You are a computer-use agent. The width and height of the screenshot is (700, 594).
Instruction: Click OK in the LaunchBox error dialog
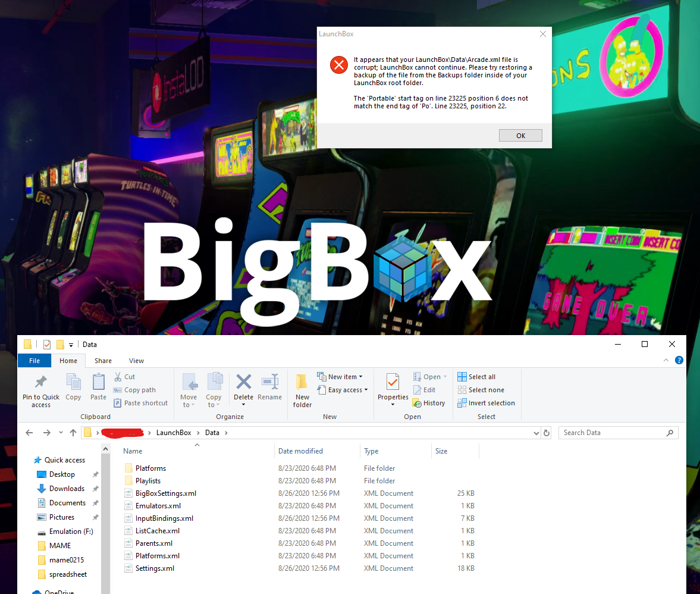[x=520, y=135]
